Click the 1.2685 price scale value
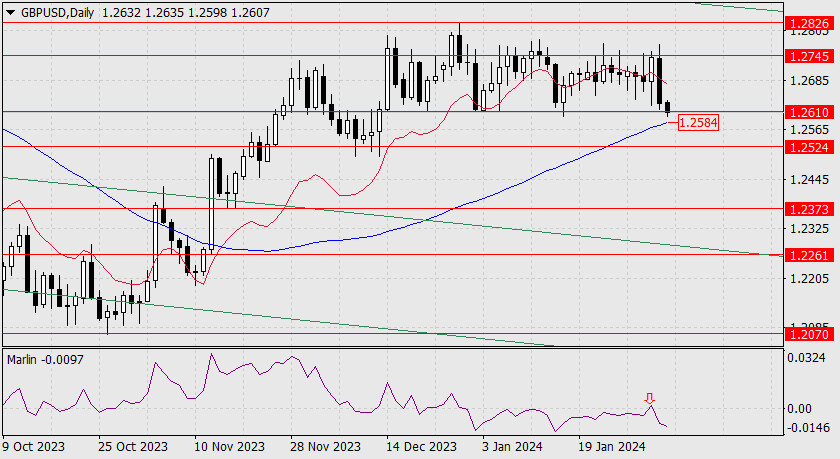 (809, 81)
